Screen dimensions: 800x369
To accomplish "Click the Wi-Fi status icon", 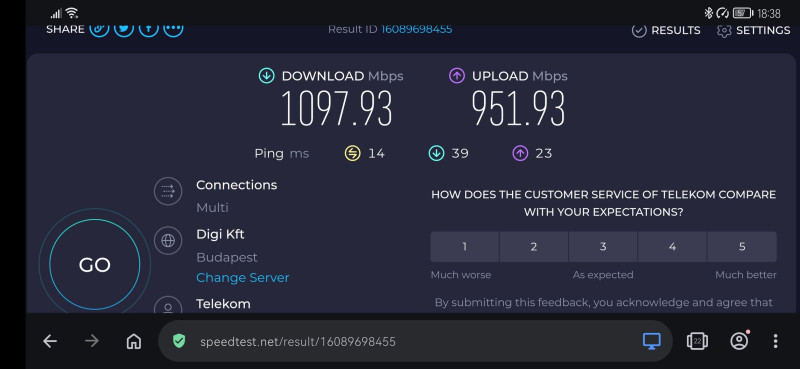I will click(x=72, y=13).
